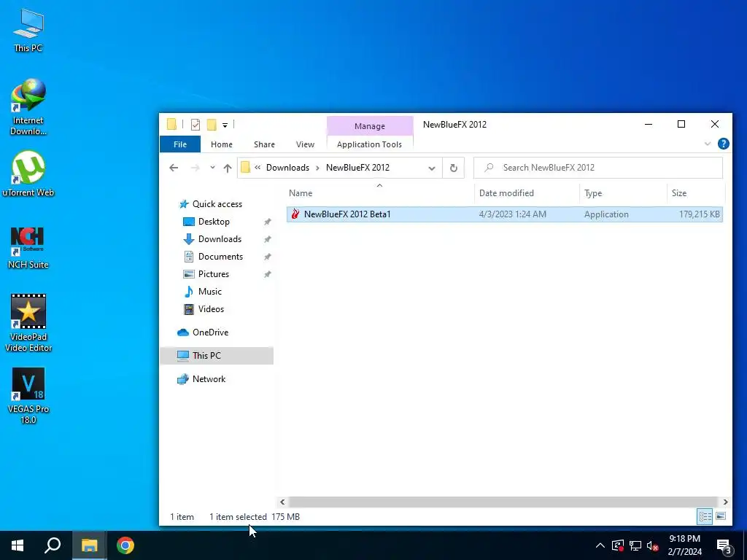The height and width of the screenshot is (560, 747).
Task: Click the taskbar clock 9:18 PM
Action: (x=684, y=539)
